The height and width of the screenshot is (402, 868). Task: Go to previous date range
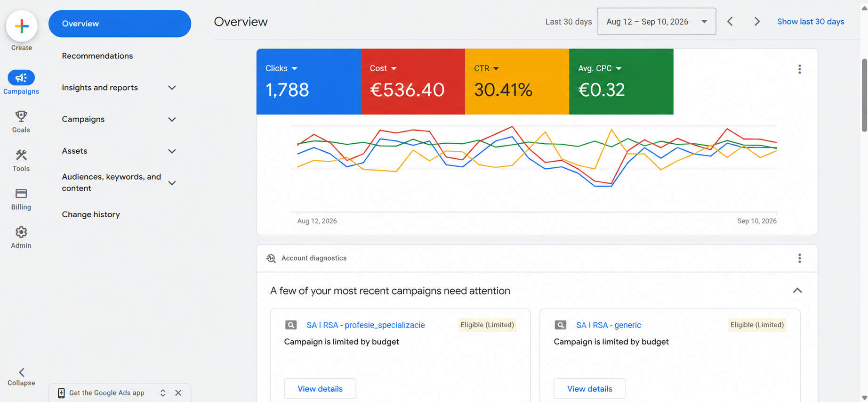tap(730, 22)
